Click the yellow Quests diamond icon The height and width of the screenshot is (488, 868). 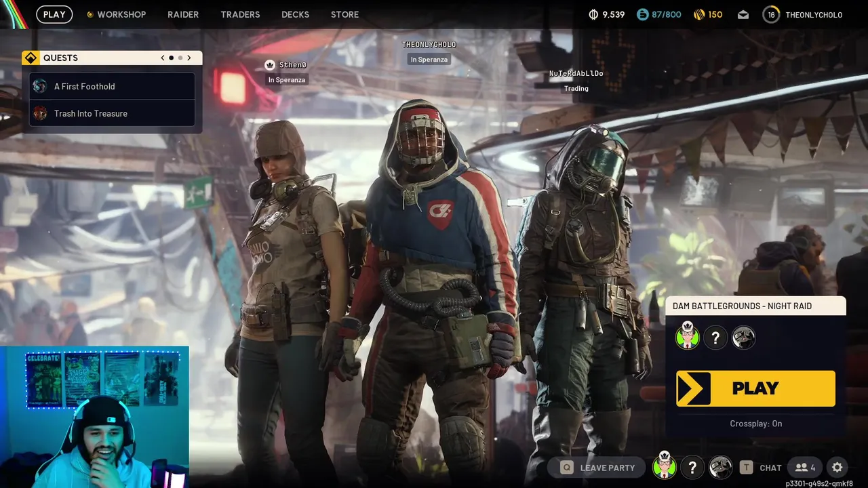tap(31, 58)
